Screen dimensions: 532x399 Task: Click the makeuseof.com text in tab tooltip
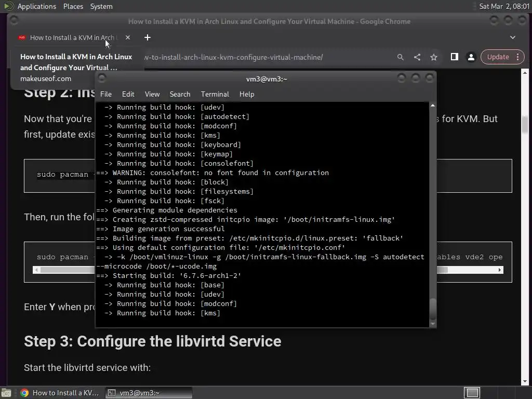(x=46, y=78)
